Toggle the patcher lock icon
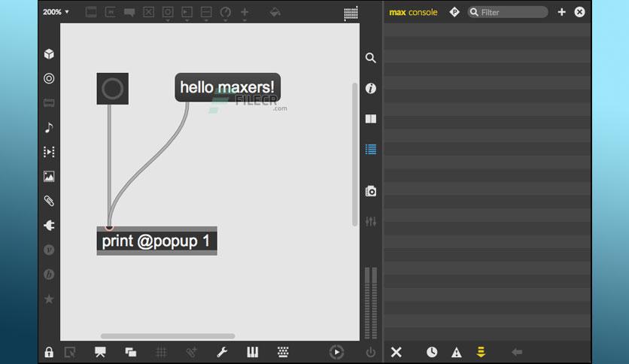Viewport: 629px width, 364px height. tap(49, 352)
